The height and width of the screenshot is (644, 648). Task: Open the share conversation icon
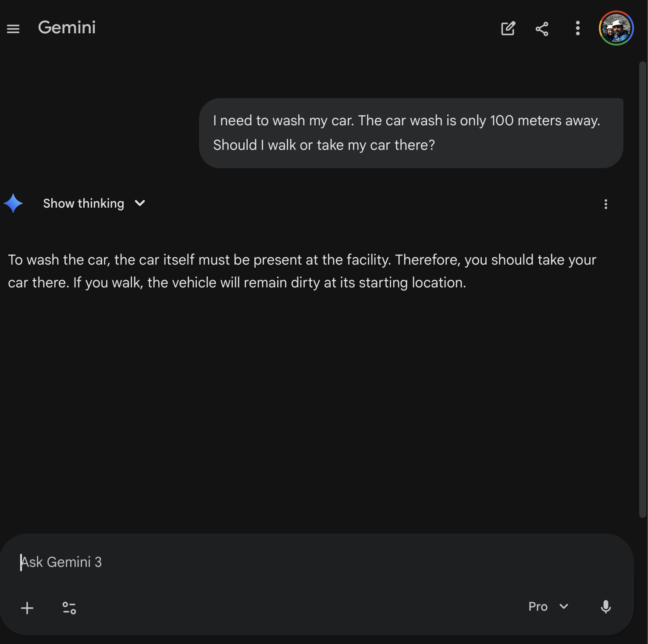pos(542,28)
